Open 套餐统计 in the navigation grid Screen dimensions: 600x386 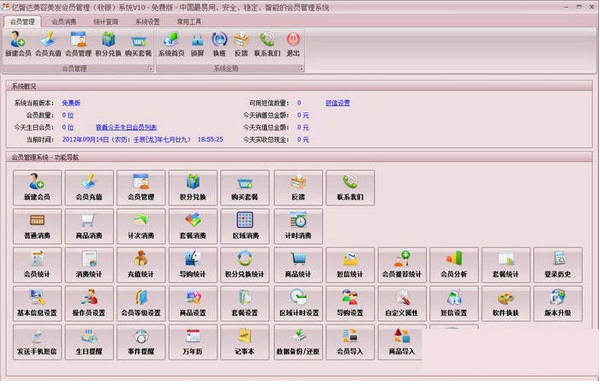tap(506, 265)
